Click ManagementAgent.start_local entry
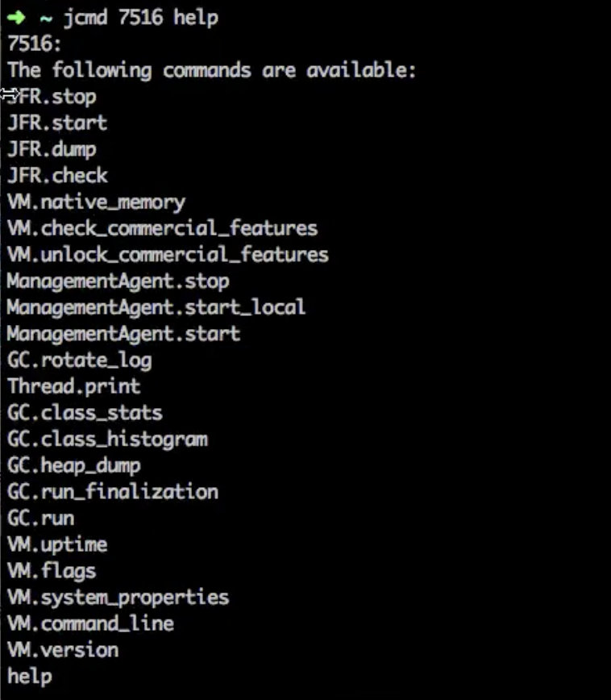Viewport: 611px width, 700px height. pos(156,307)
